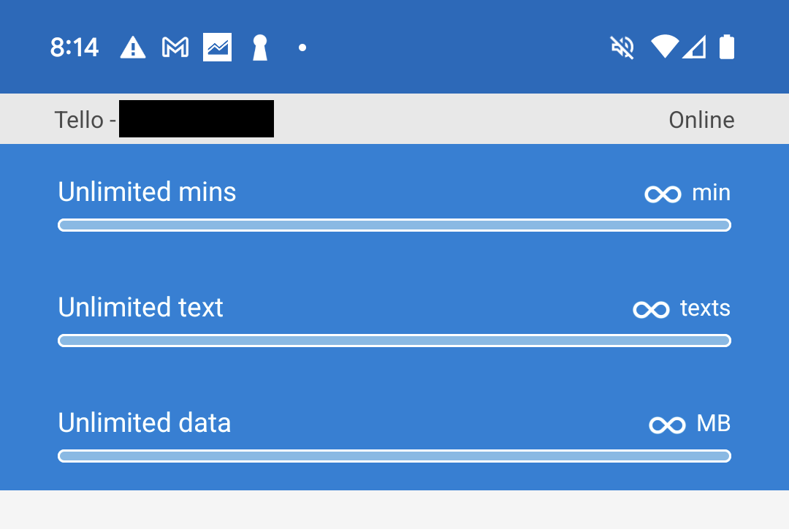Tap the Online status text
Image resolution: width=789 pixels, height=532 pixels.
point(701,120)
